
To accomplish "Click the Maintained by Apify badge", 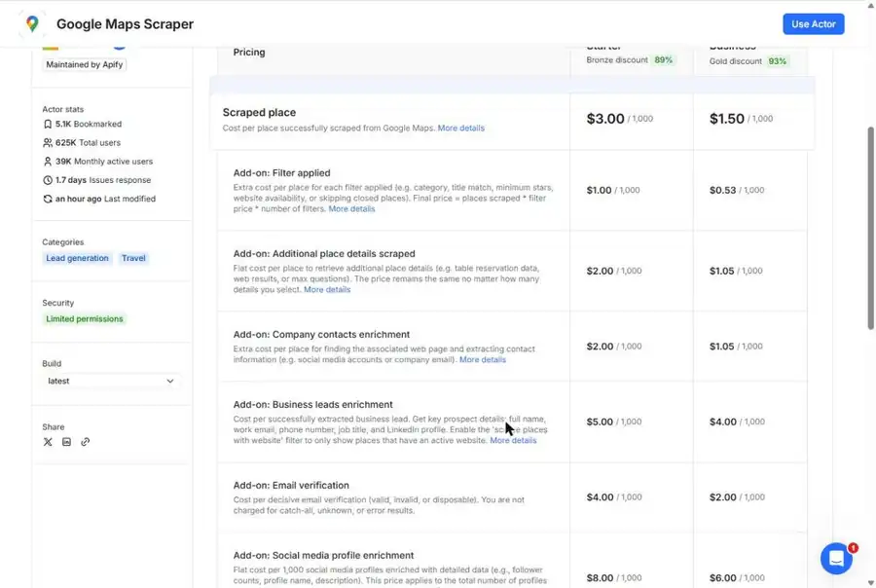I will pyautogui.click(x=85, y=65).
